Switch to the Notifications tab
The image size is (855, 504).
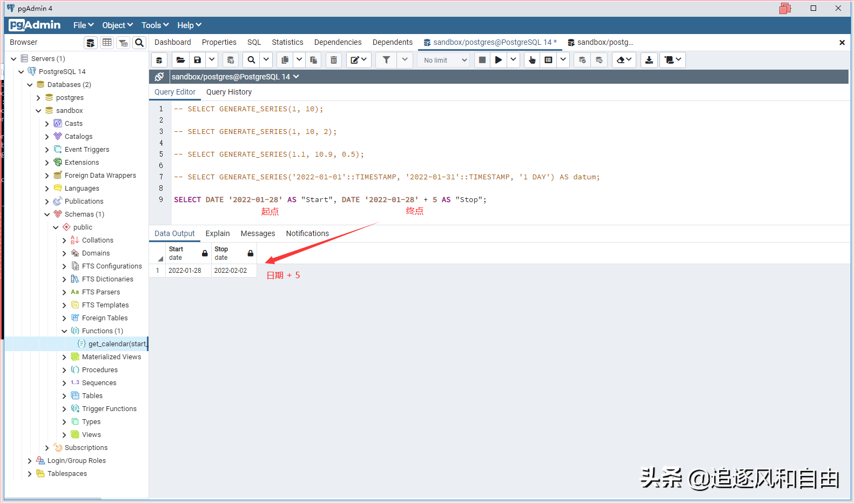point(307,233)
